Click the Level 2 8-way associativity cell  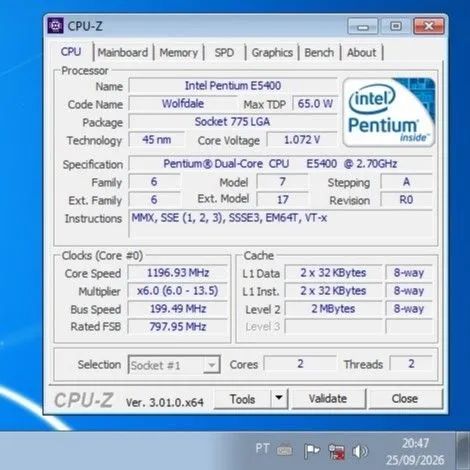(409, 309)
